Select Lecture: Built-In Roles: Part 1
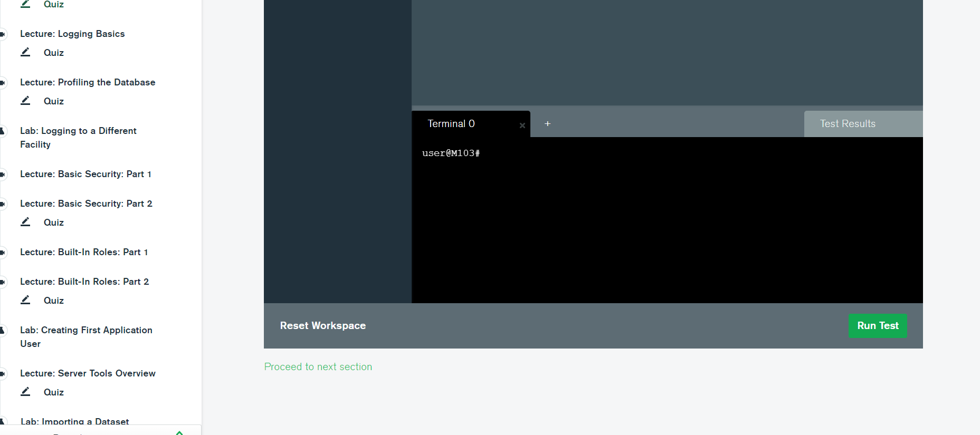Viewport: 980px width, 435px height. [x=84, y=252]
